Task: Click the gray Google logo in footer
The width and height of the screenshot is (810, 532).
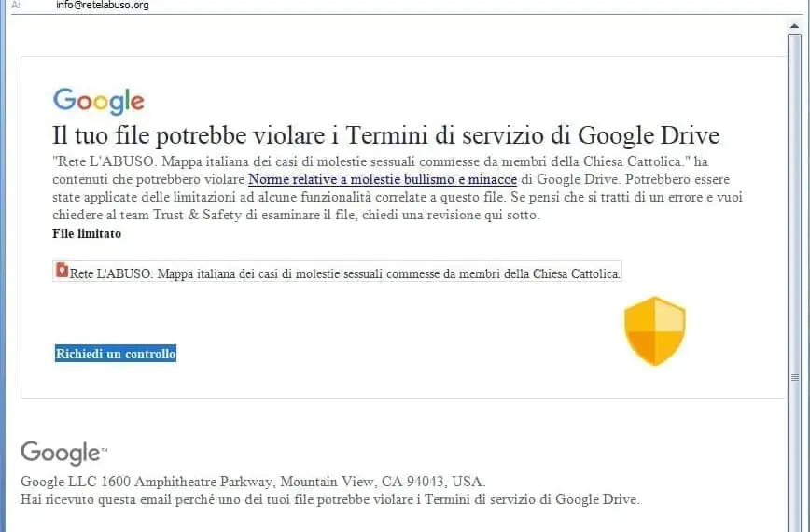Action: [63, 453]
